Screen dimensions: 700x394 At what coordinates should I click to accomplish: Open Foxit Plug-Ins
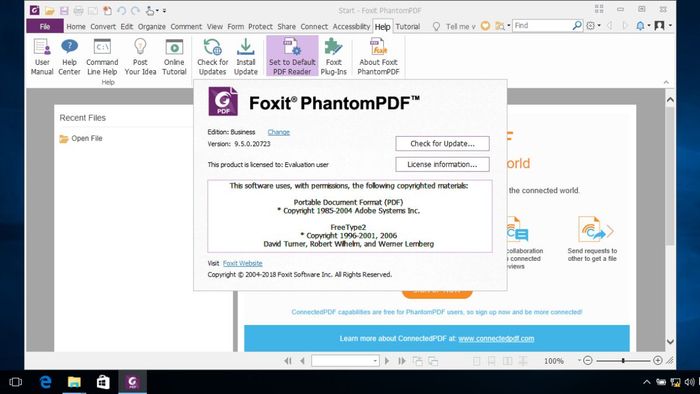click(333, 57)
